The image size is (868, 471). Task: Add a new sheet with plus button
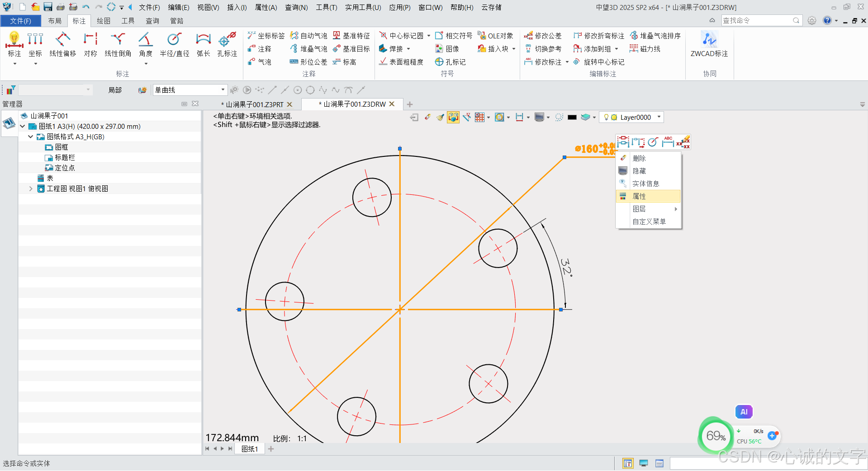271,449
